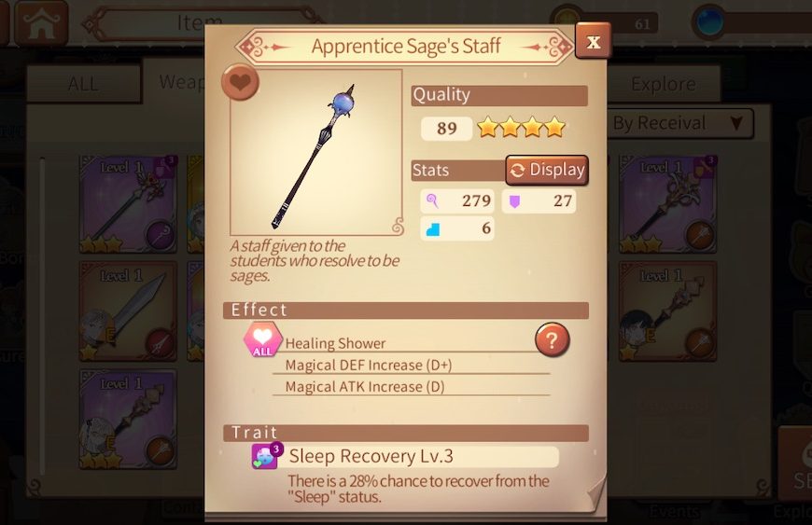This screenshot has height=525, width=812.
Task: Click the blue gem currency icon
Action: tap(709, 22)
